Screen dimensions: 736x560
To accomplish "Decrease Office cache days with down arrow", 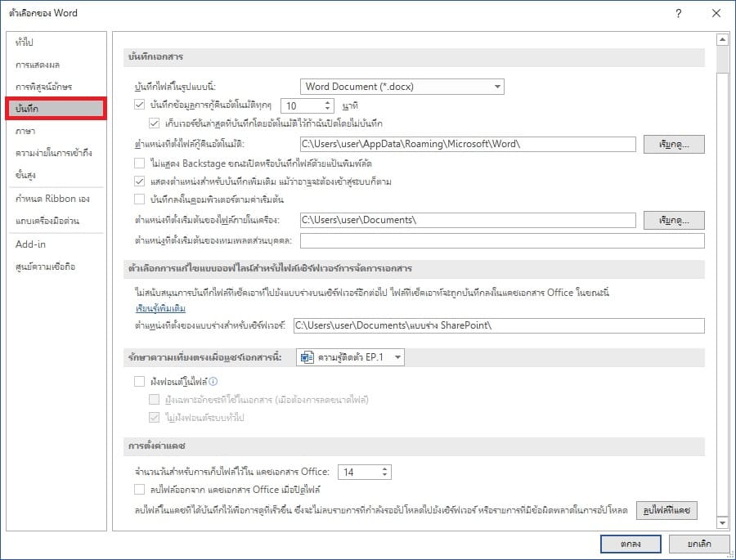I will (x=385, y=476).
